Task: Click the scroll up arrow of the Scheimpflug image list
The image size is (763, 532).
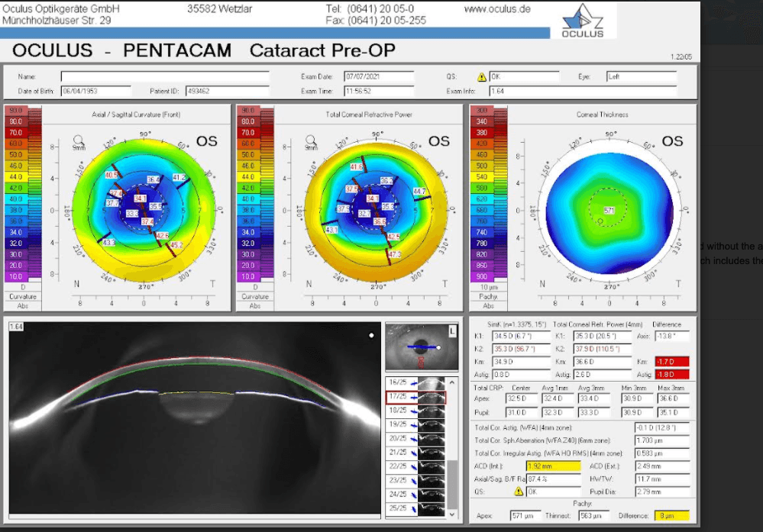Action: coord(452,382)
